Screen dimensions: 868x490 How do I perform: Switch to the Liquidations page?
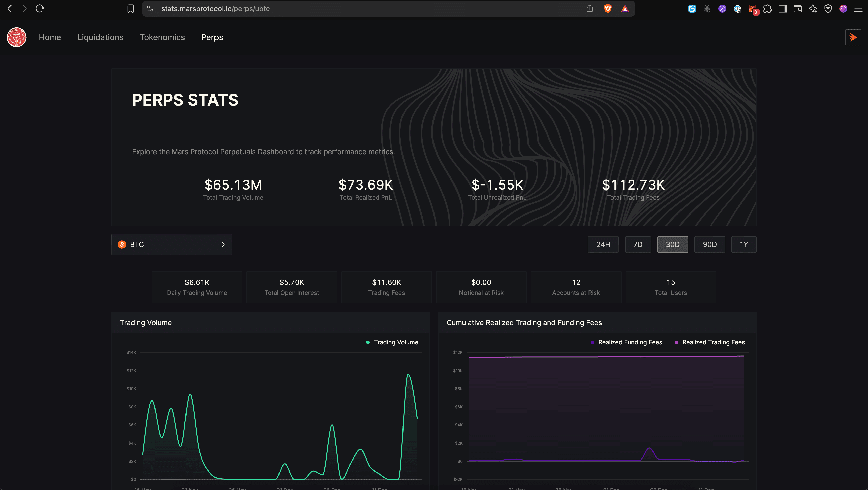pos(100,37)
